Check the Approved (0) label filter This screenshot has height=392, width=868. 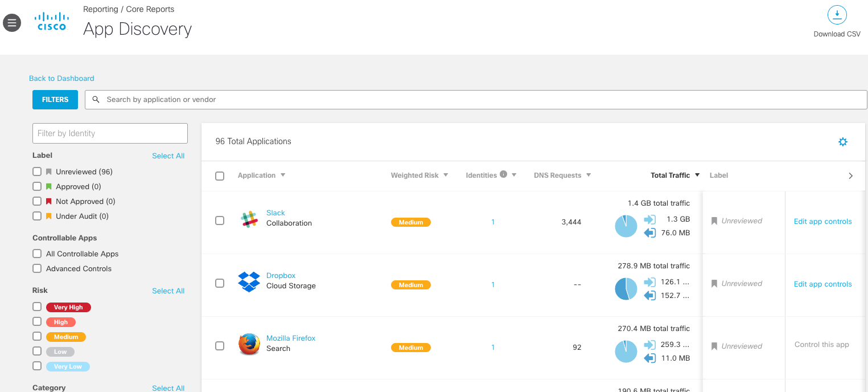point(37,186)
